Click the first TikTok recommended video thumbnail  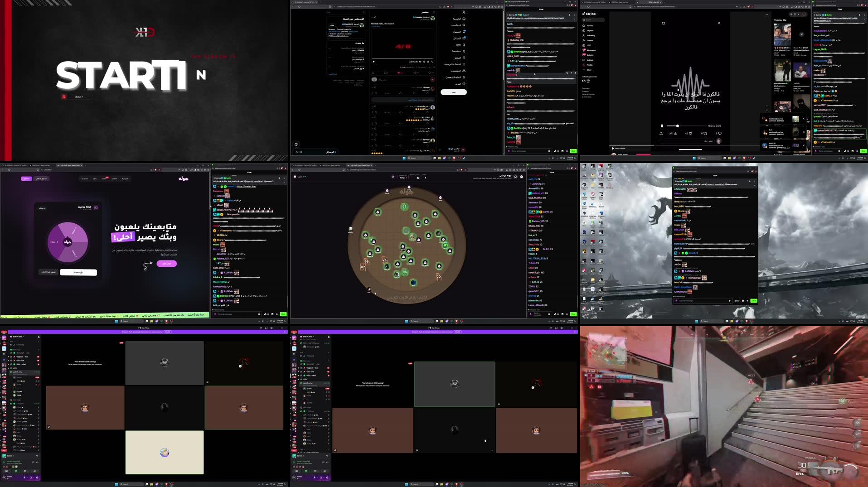[x=782, y=34]
